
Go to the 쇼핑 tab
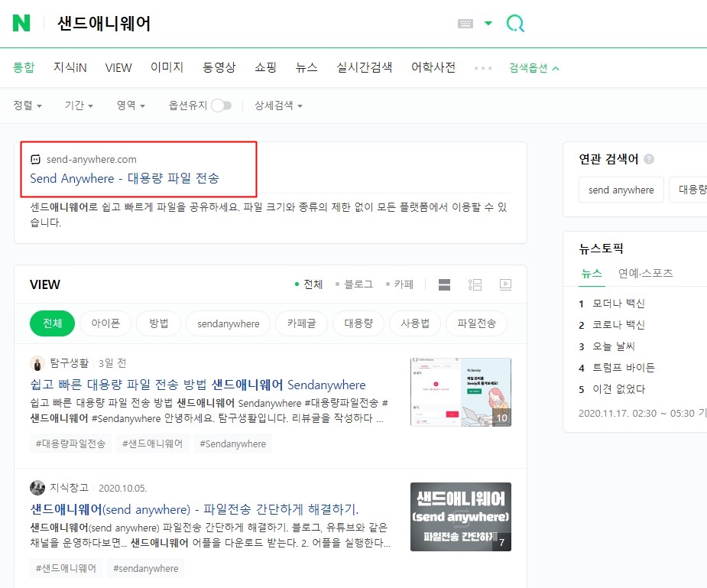[x=265, y=67]
